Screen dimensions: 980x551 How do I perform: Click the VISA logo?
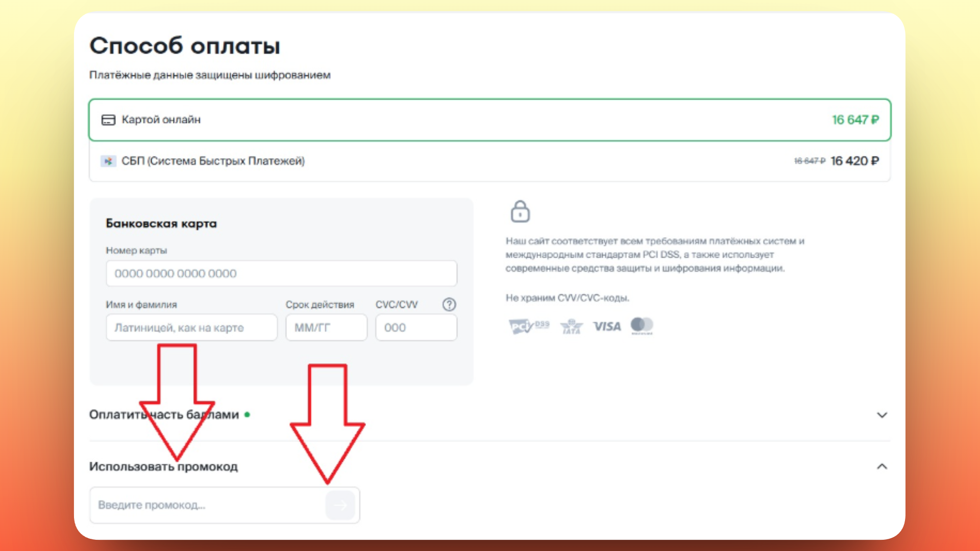(x=607, y=327)
